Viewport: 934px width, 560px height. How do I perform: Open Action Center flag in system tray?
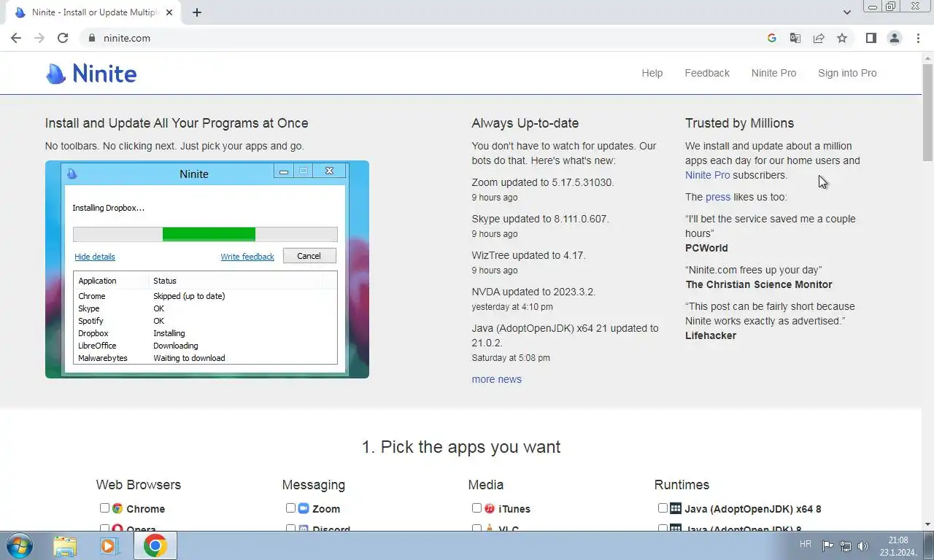[x=828, y=545]
